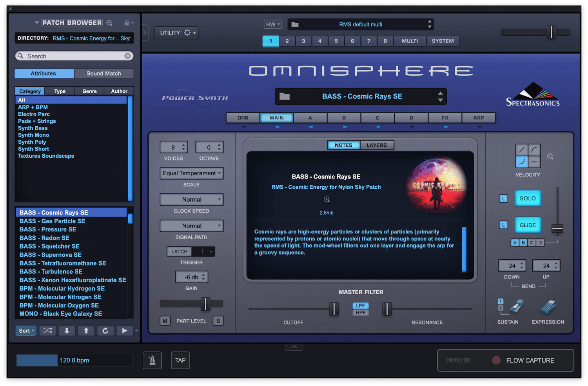Click into the patch Search field
588x386 pixels.
pos(74,56)
